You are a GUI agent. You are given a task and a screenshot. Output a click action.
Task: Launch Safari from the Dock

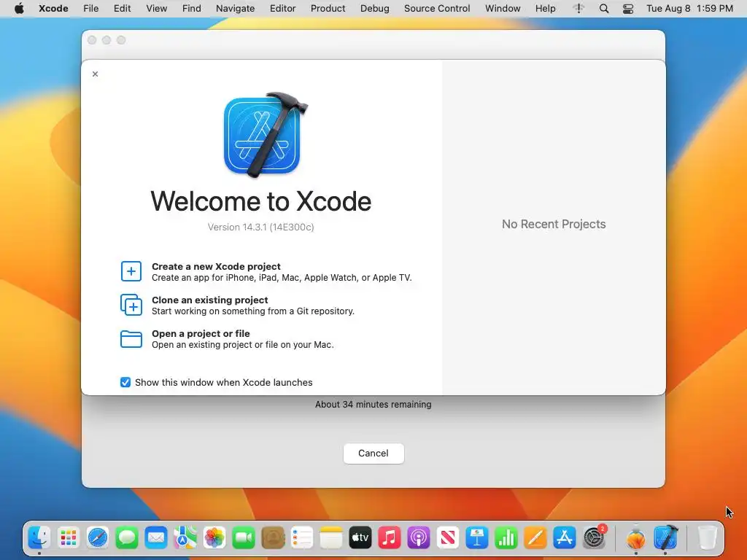pyautogui.click(x=98, y=538)
